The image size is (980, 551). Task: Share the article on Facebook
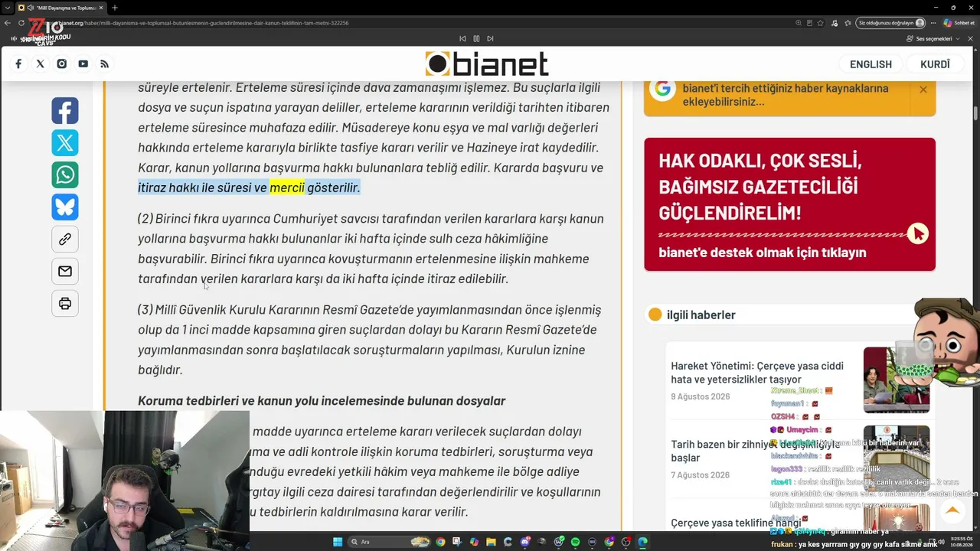pyautogui.click(x=65, y=111)
